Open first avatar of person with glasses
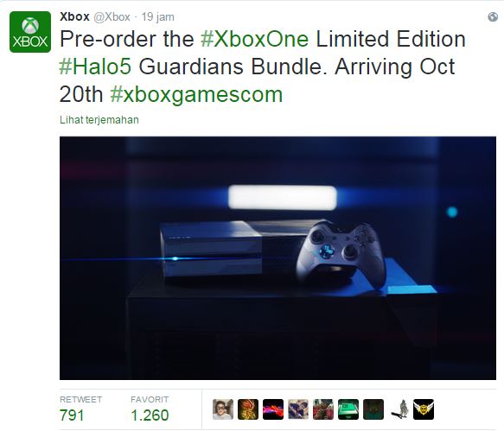504x431 pixels. pyautogui.click(x=223, y=409)
